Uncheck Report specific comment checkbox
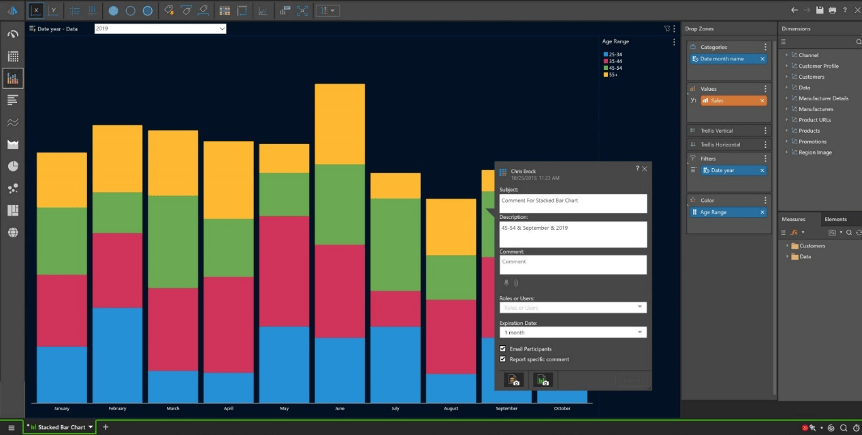The height and width of the screenshot is (435, 862). [502, 359]
